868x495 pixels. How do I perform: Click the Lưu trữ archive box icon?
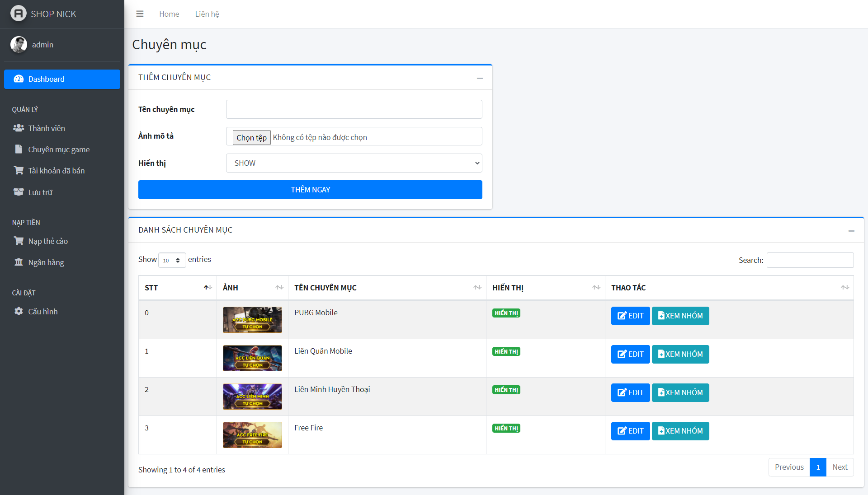19,192
